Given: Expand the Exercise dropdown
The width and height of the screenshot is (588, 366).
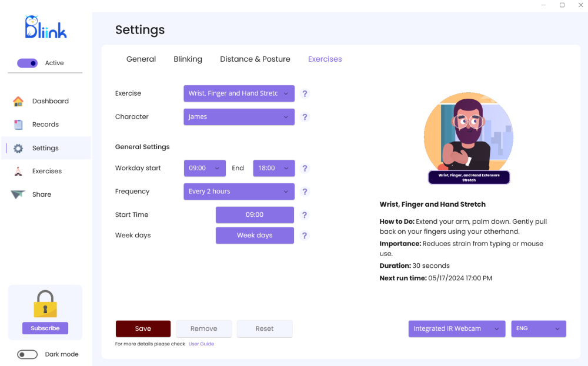Looking at the screenshot, I should 239,93.
